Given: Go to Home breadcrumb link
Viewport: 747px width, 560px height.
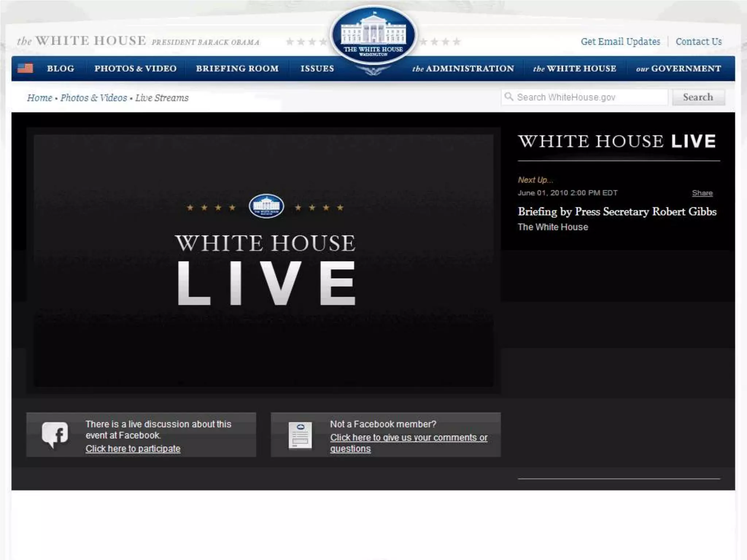Looking at the screenshot, I should (39, 98).
